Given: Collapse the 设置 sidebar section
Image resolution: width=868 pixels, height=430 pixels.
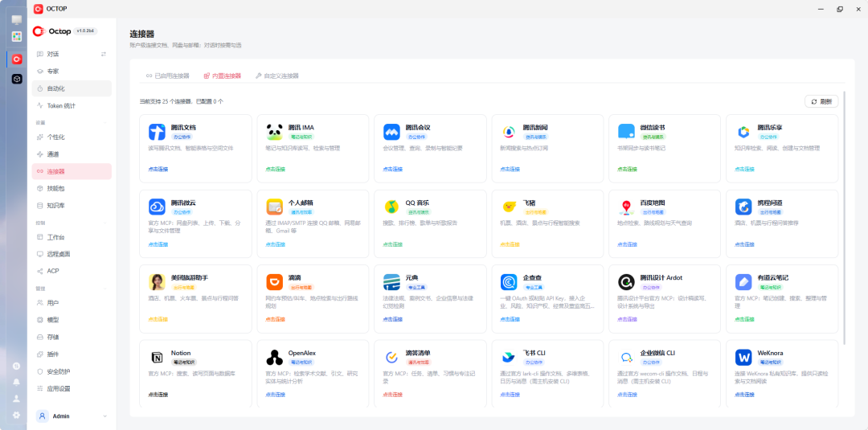Looking at the screenshot, I should 105,122.
